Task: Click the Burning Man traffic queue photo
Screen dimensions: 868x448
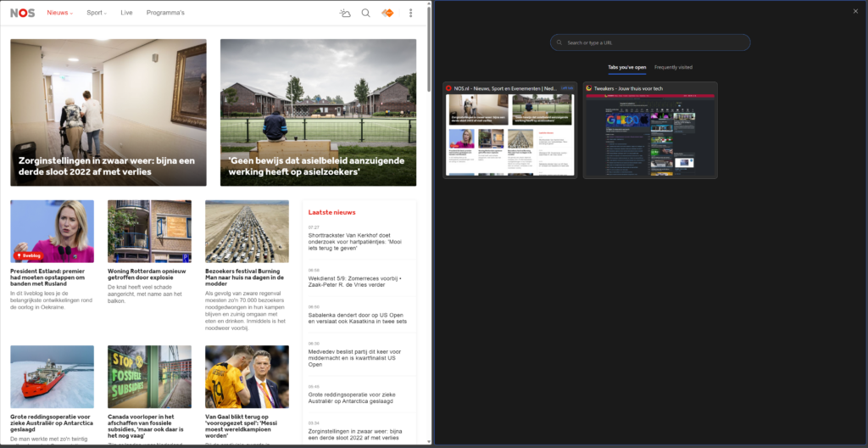Action: tap(247, 231)
